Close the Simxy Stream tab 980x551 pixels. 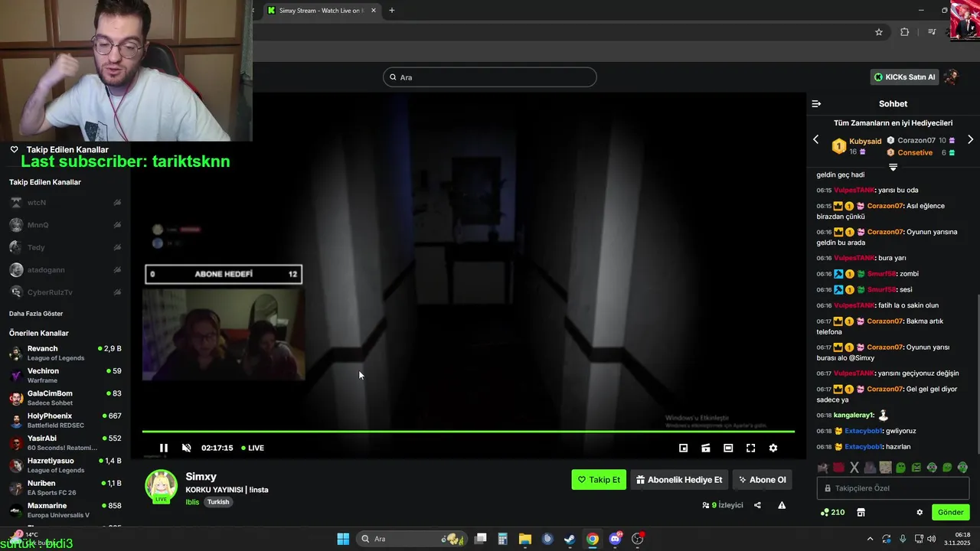374,11
